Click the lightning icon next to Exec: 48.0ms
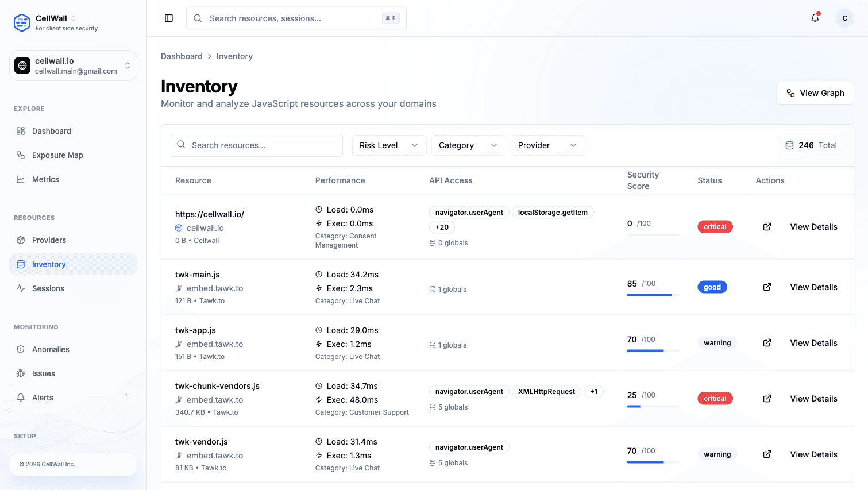Image resolution: width=868 pixels, height=490 pixels. tap(319, 400)
